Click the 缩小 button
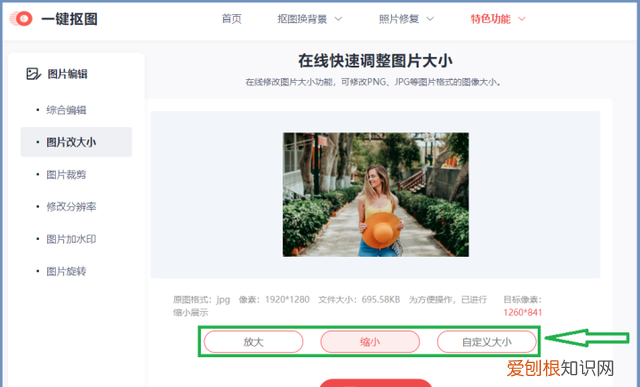The height and width of the screenshot is (387, 640). [x=370, y=342]
